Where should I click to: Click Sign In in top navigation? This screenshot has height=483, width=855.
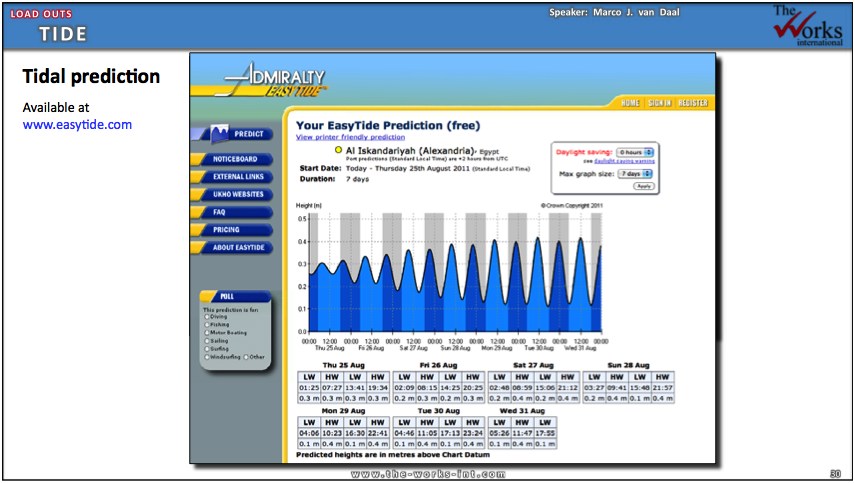click(x=659, y=103)
